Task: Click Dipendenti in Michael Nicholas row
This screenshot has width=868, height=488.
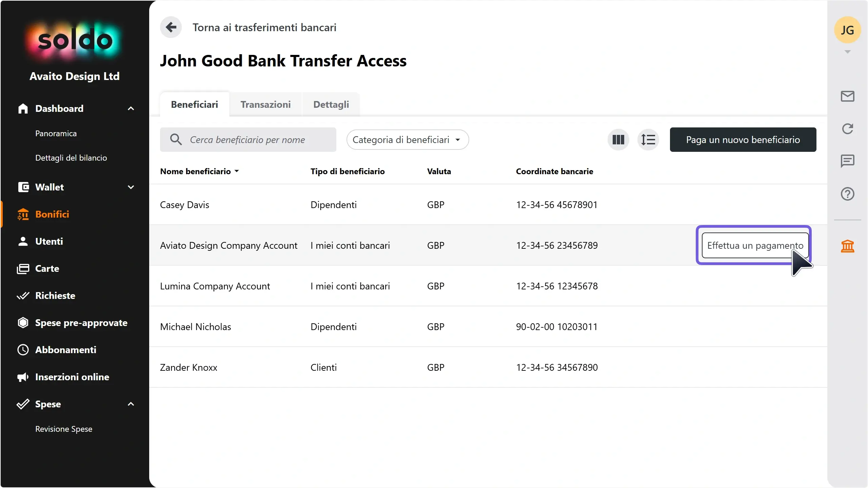Action: (334, 327)
